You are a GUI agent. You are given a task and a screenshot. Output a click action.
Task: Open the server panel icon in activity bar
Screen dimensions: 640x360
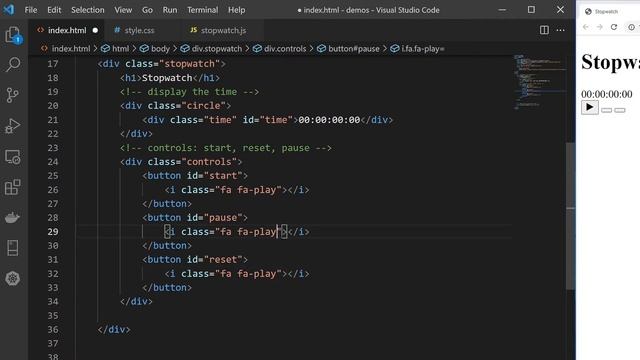tap(13, 248)
